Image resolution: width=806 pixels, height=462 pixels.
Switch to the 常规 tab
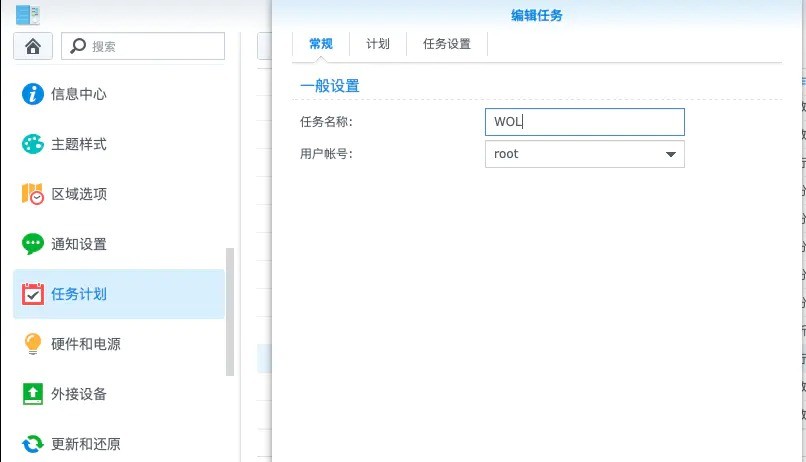pyautogui.click(x=321, y=44)
